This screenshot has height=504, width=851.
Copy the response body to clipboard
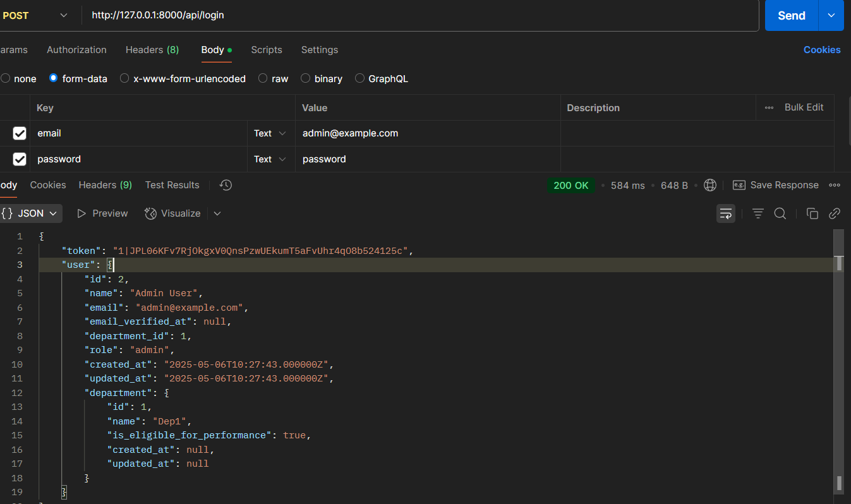coord(812,213)
